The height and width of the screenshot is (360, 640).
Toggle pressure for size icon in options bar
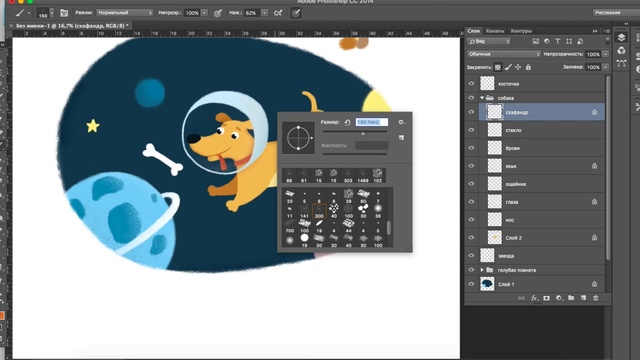[x=296, y=13]
